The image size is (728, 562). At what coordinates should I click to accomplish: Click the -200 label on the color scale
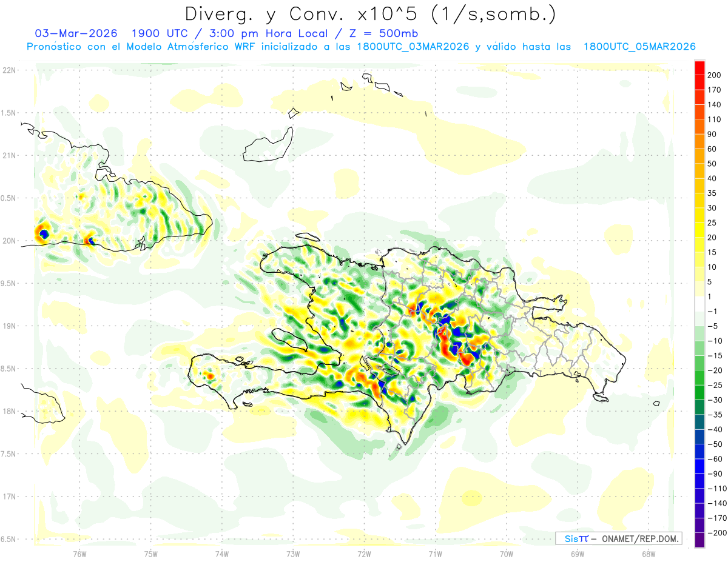coord(713,533)
